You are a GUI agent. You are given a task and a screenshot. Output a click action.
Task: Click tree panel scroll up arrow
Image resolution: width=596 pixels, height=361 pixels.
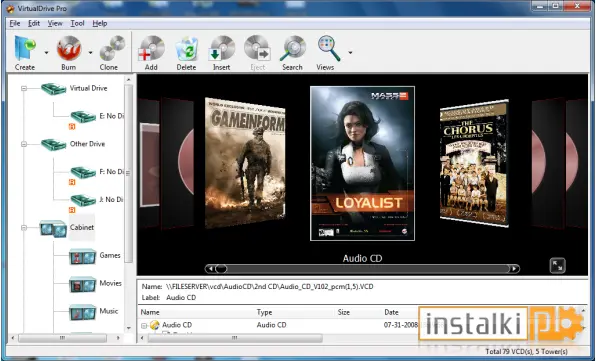pyautogui.click(x=128, y=80)
